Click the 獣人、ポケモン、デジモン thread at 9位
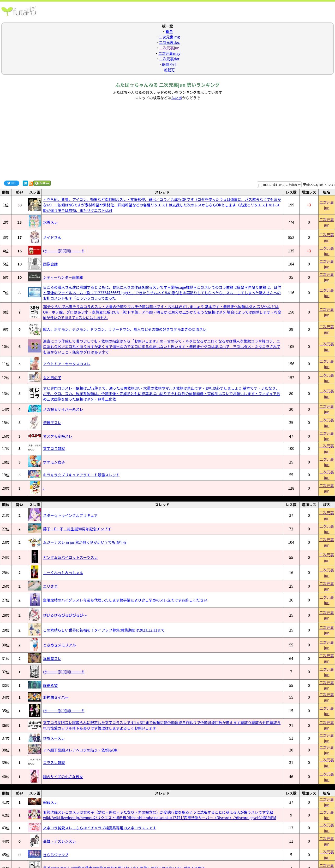 click(x=125, y=329)
